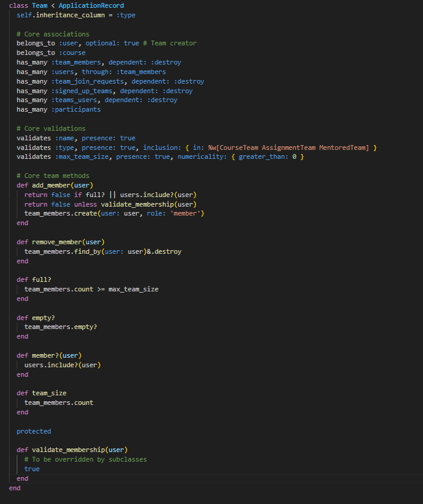Click the :course symbol in belongs_to
This screenshot has width=423, height=504.
pos(72,53)
